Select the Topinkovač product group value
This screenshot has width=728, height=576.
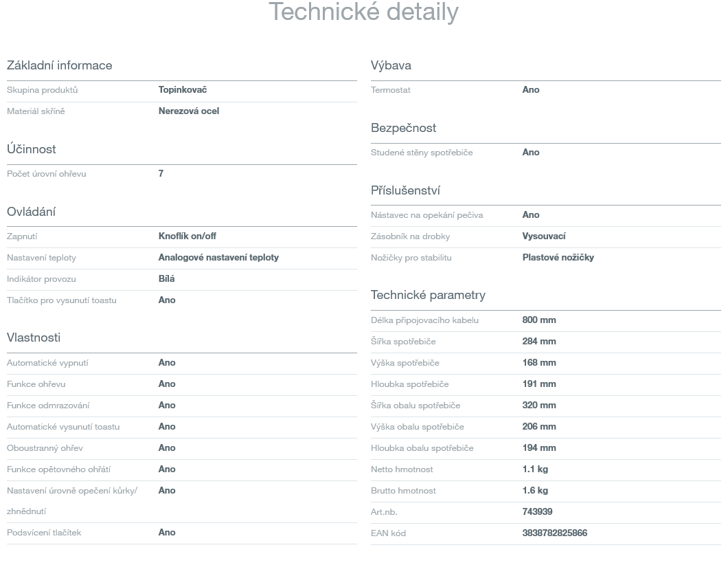[183, 90]
